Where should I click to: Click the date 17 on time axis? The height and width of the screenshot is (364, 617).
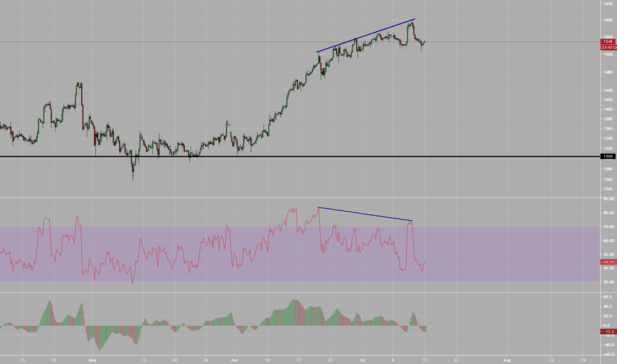(299, 360)
